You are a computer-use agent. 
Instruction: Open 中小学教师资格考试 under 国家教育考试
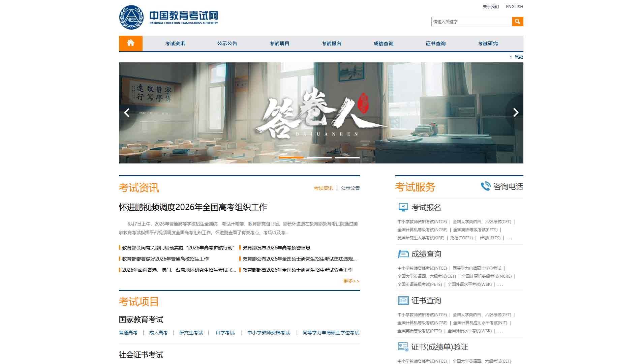click(269, 333)
